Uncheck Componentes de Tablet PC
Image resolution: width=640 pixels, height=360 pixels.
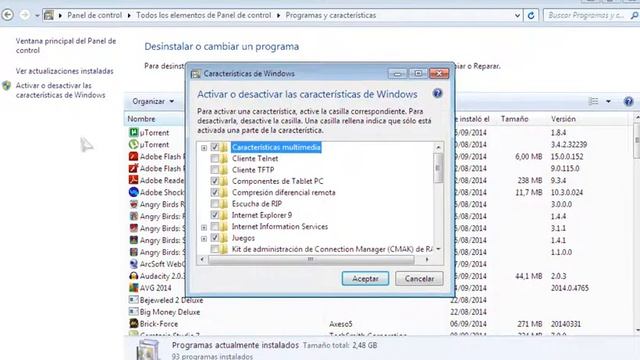[215, 181]
